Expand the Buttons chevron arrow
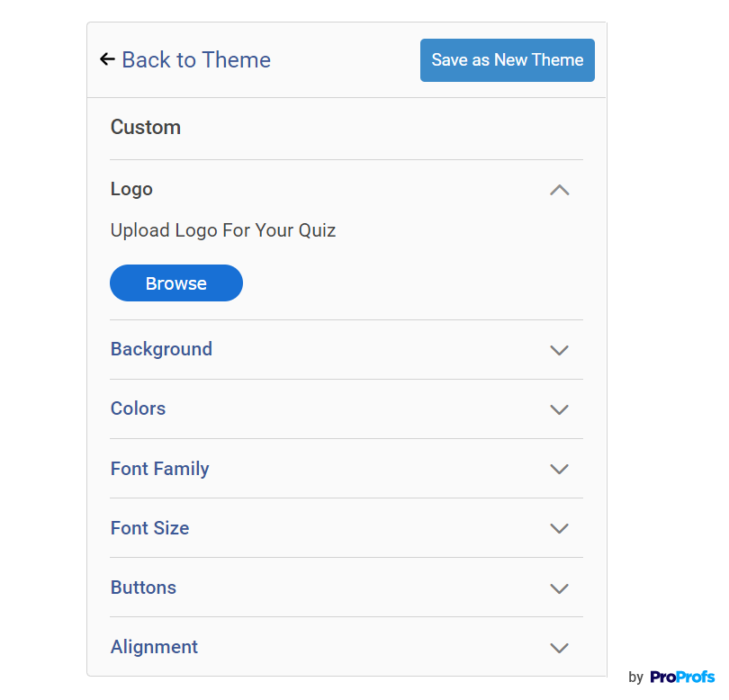 560,588
